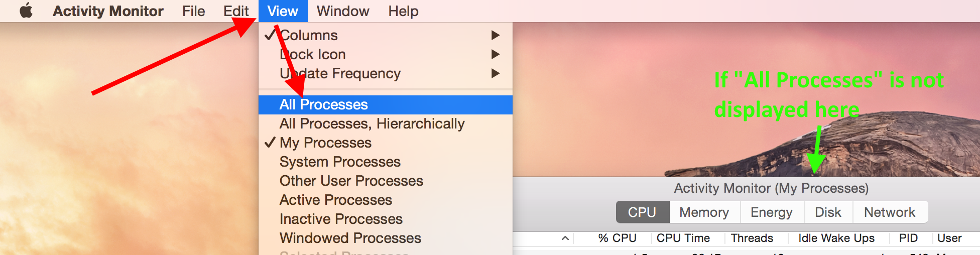Open the Window menu
This screenshot has height=255, width=980.
tap(343, 11)
